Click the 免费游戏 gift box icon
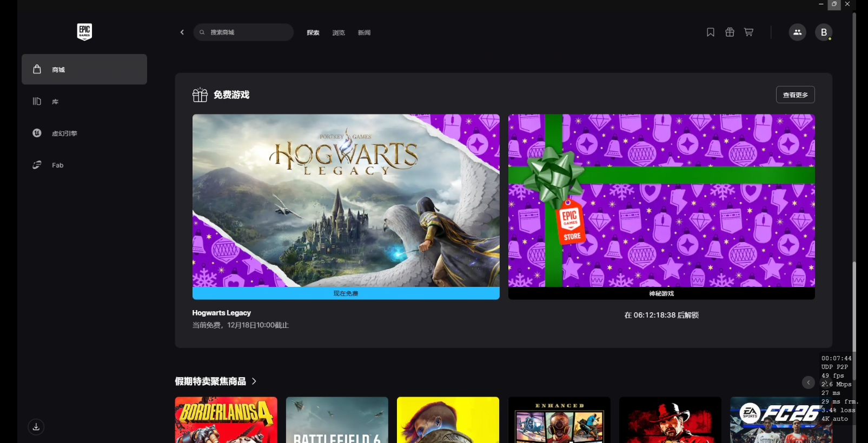This screenshot has height=443, width=868. click(200, 95)
